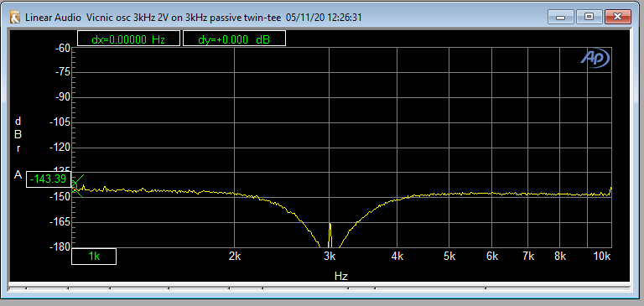Click the dx=0.00000 Hz readout box
The width and height of the screenshot is (644, 306).
(128, 39)
